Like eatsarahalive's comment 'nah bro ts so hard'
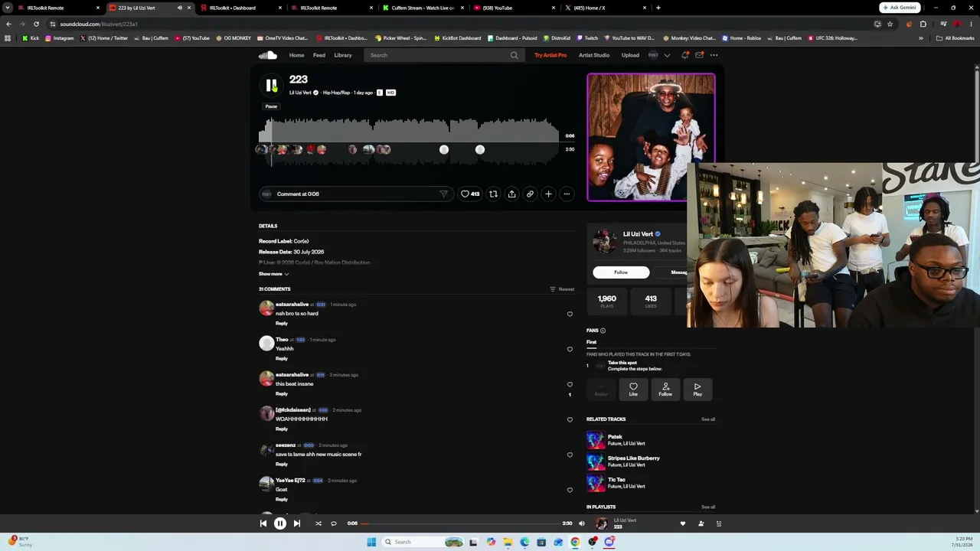The width and height of the screenshot is (980, 551). (570, 314)
